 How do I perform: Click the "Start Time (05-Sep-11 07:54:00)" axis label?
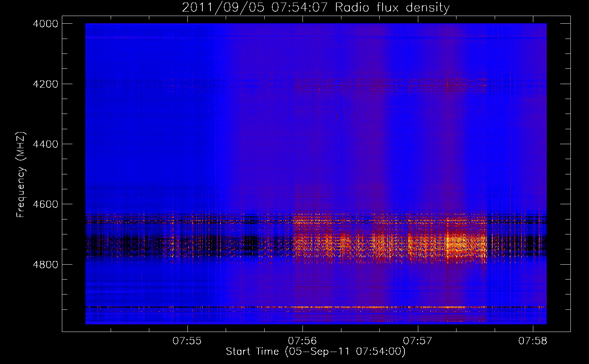pyautogui.click(x=316, y=352)
